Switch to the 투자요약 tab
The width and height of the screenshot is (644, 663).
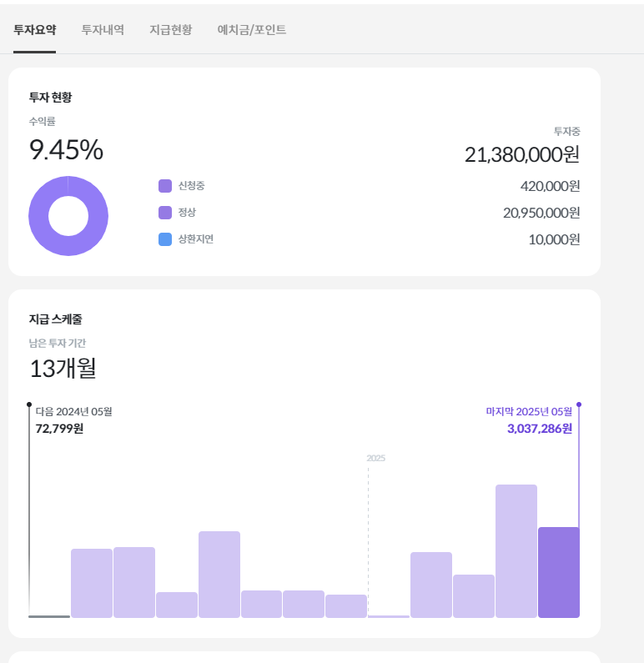[35, 30]
